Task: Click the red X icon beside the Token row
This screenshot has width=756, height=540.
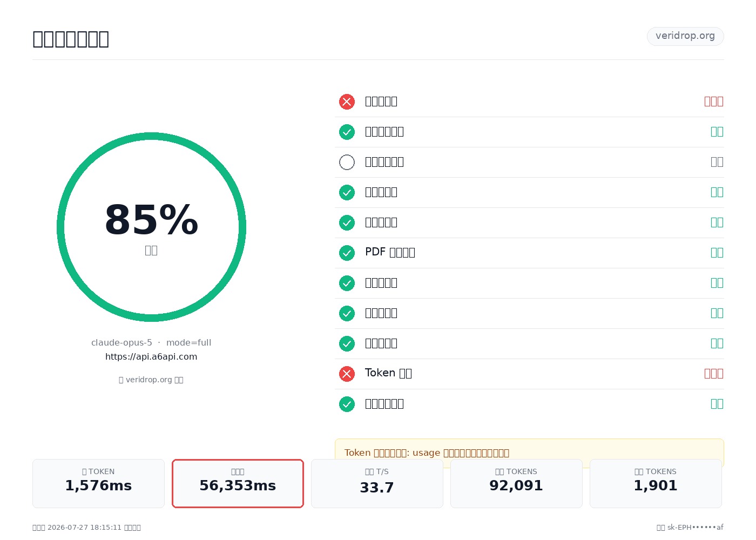Action: (x=347, y=374)
